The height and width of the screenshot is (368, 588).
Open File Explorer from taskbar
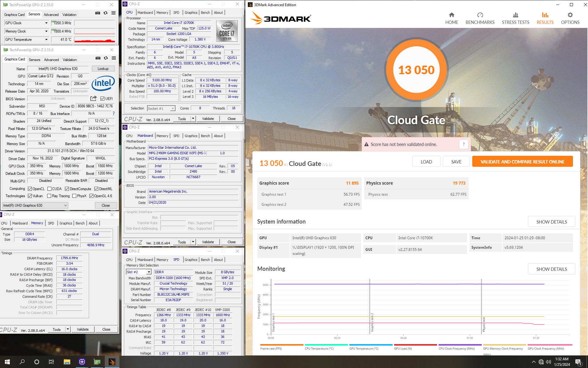coord(67,362)
